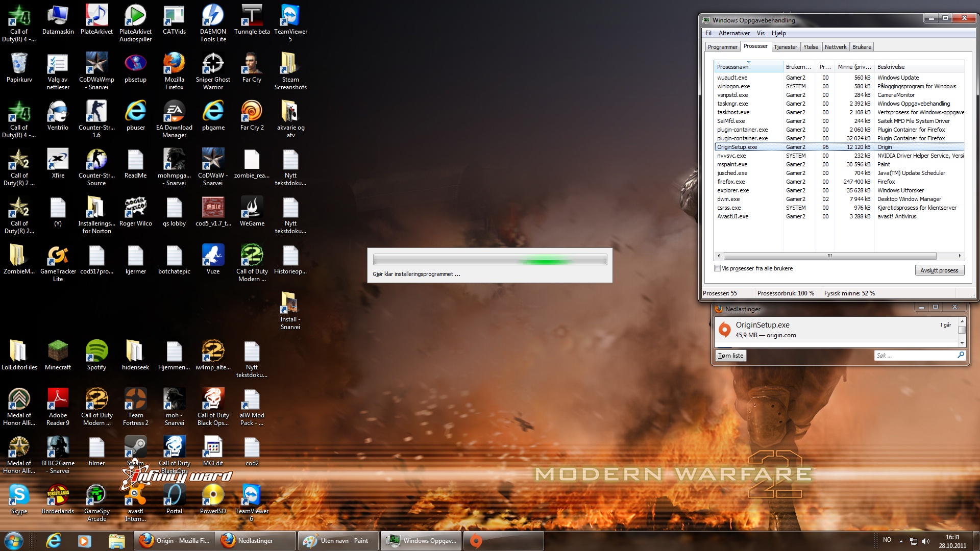Viewport: 980px width, 551px height.
Task: Open TeamViewer 5 desktop icon
Action: (290, 23)
